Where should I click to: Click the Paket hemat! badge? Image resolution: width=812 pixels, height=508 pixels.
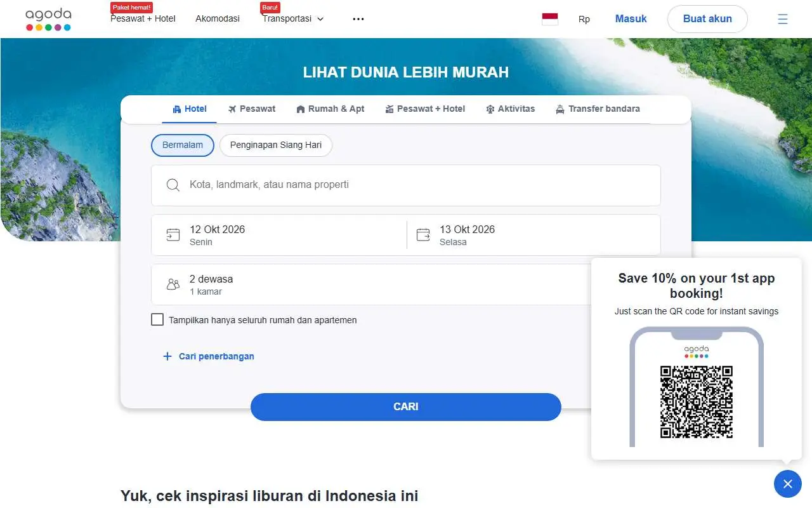point(131,7)
